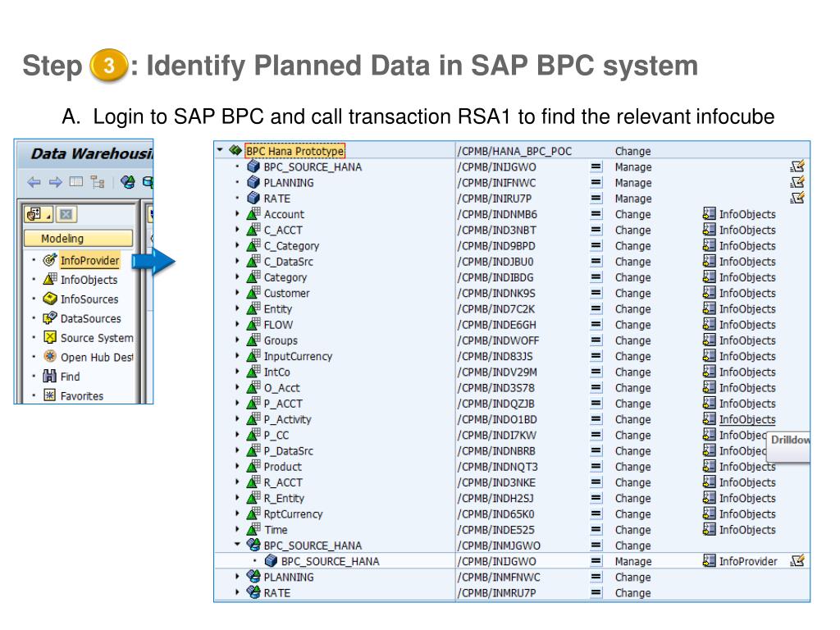
Task: Expand the Customer dimension node
Action: [x=237, y=293]
